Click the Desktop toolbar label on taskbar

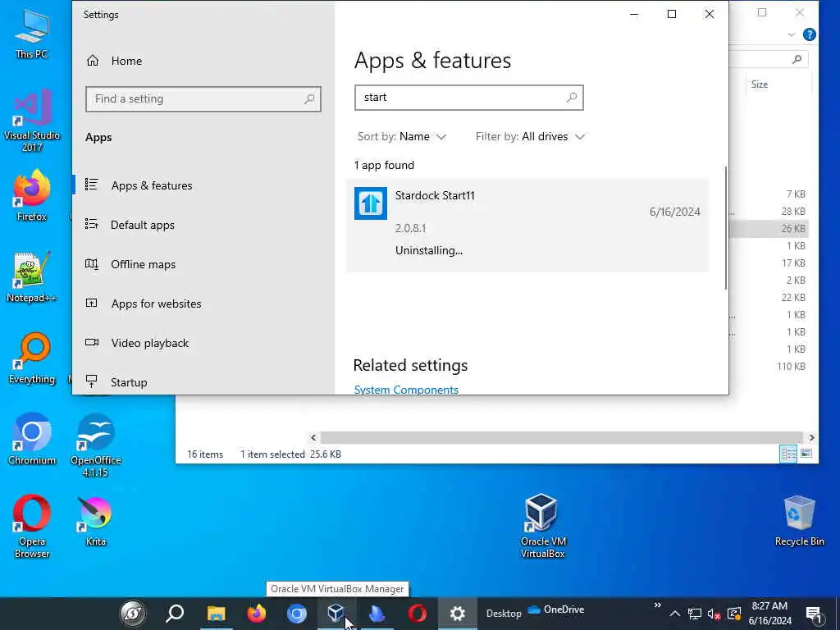tap(504, 614)
